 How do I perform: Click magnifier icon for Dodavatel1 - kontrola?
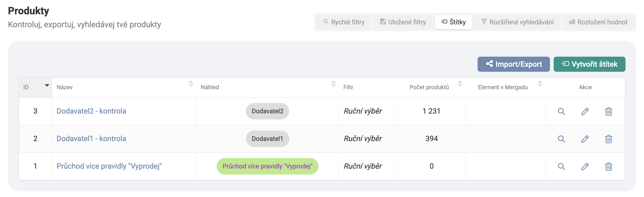click(561, 139)
